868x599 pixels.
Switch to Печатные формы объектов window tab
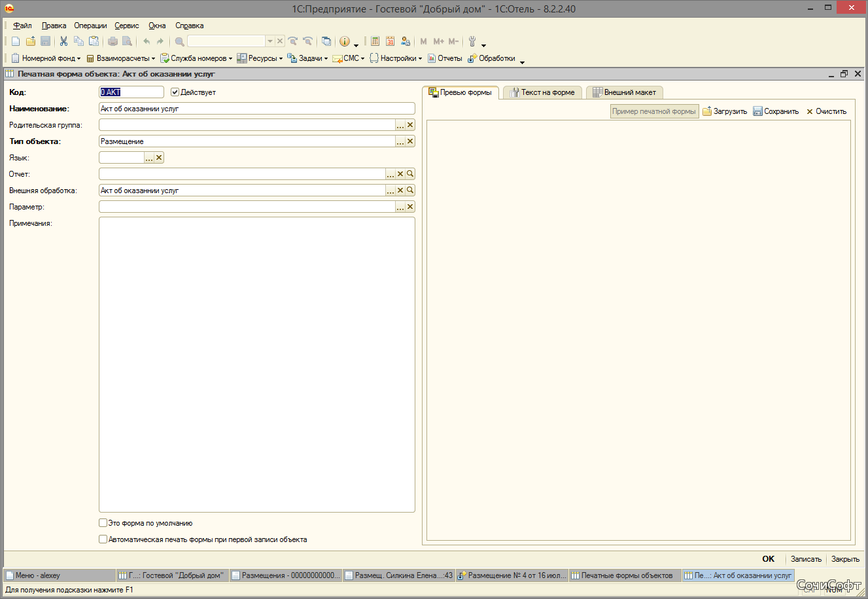(624, 575)
